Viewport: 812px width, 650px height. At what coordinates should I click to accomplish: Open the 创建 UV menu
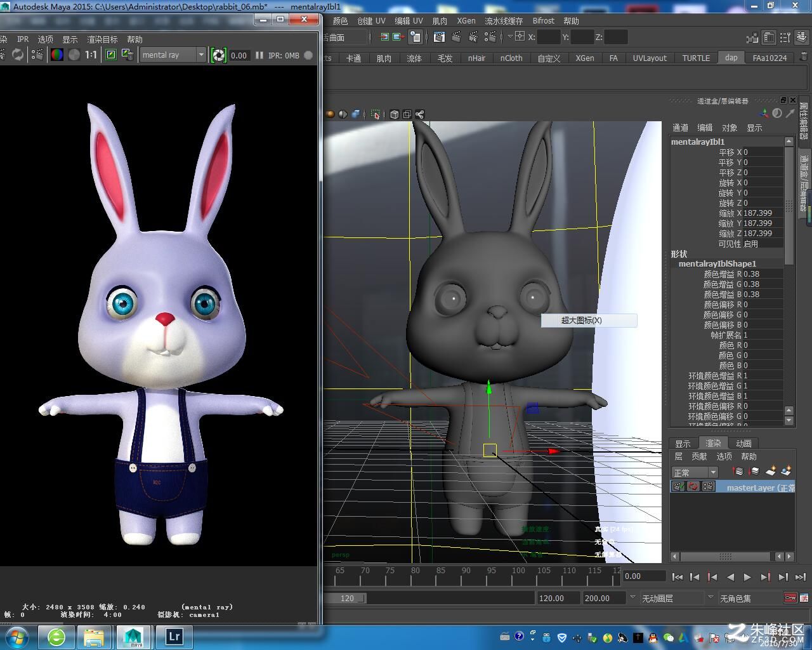371,21
